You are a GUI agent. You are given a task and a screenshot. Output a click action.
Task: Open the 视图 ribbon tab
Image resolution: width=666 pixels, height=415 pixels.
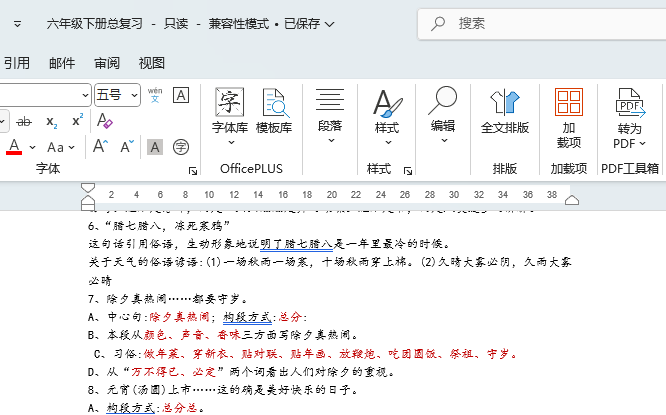152,63
